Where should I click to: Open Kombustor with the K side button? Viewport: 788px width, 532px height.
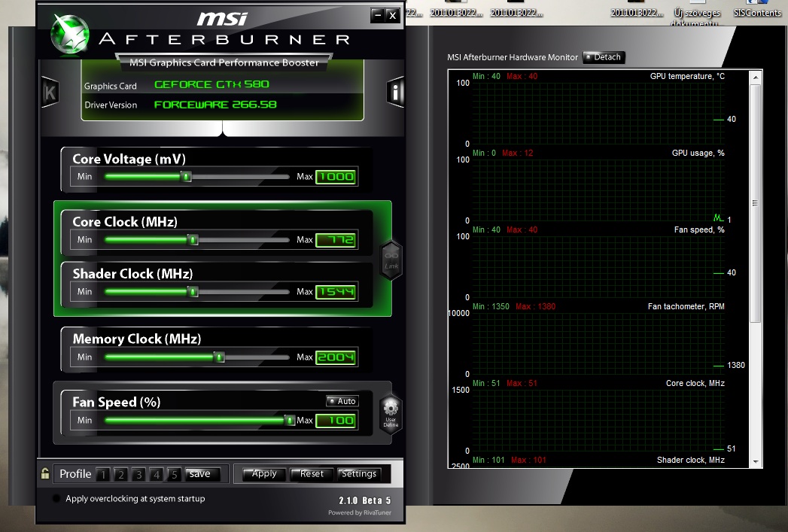pyautogui.click(x=50, y=93)
